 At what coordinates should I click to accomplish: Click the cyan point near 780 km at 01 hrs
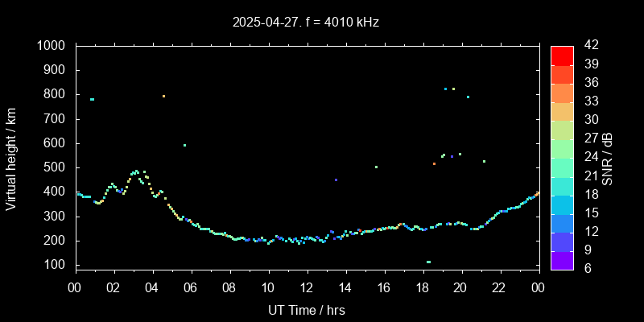[x=92, y=99]
